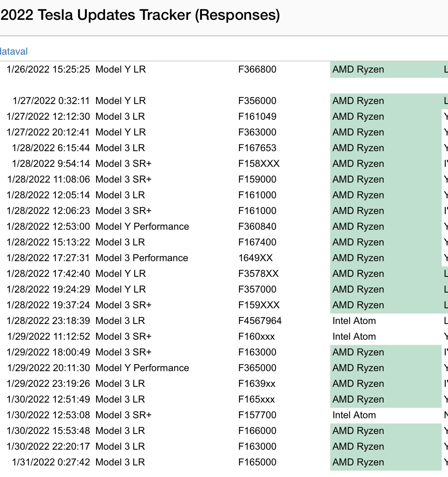Select timestamp cell 1/27/2022 20:12:41
This screenshot has width=448, height=477.
(48, 132)
